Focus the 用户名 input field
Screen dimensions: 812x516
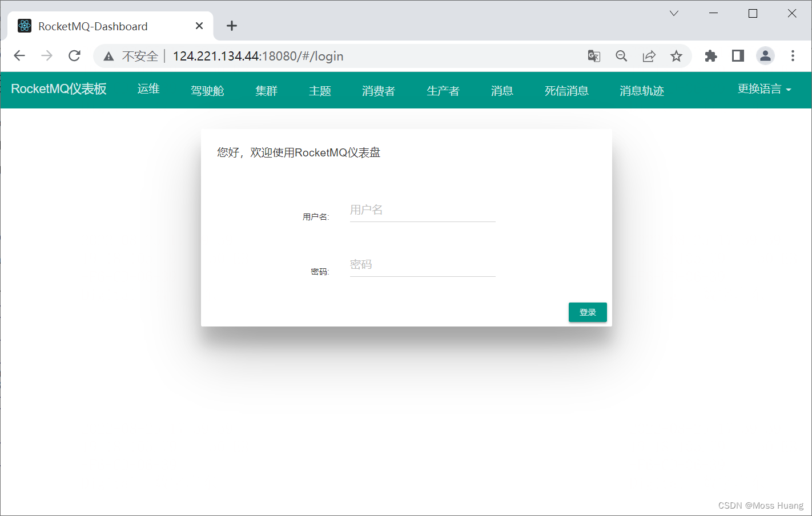423,210
